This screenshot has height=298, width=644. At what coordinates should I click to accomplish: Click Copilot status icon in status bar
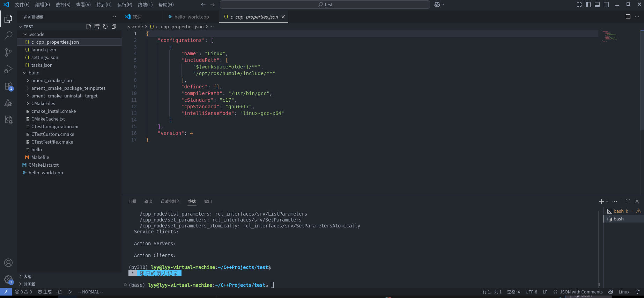click(610, 292)
